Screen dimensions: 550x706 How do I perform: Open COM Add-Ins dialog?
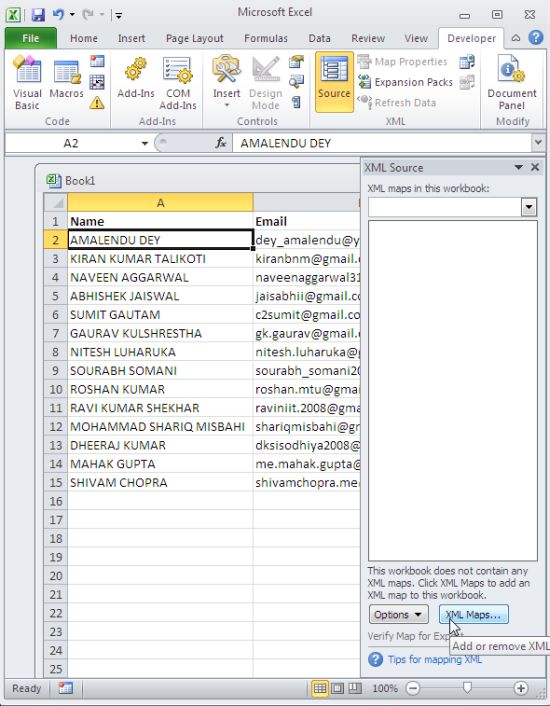(x=178, y=82)
